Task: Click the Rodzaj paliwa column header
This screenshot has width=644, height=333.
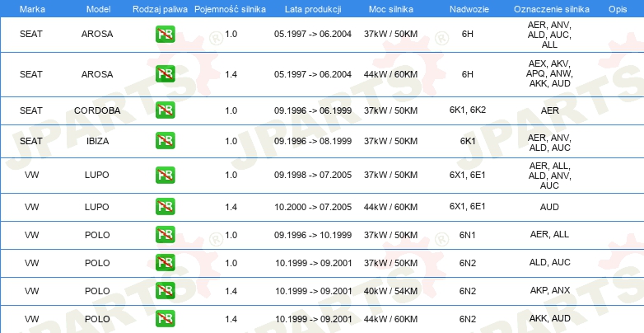Action: pyautogui.click(x=161, y=9)
